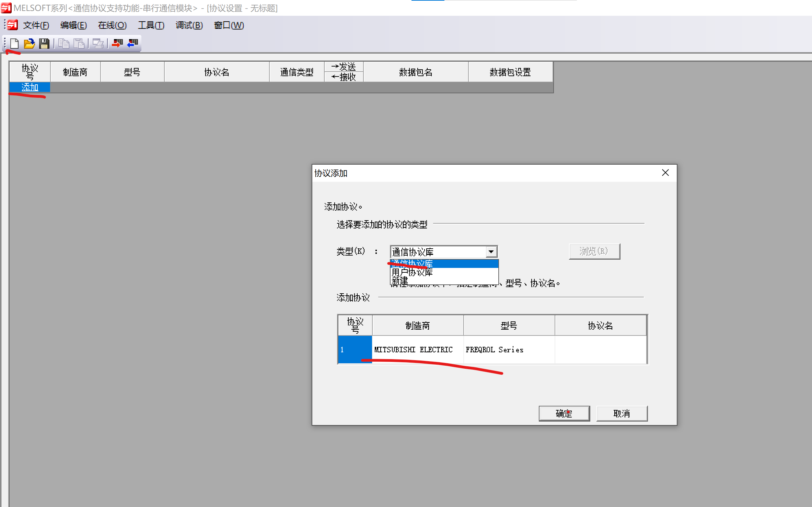Open the 调试(B) menu
This screenshot has height=507, width=812.
tap(189, 25)
